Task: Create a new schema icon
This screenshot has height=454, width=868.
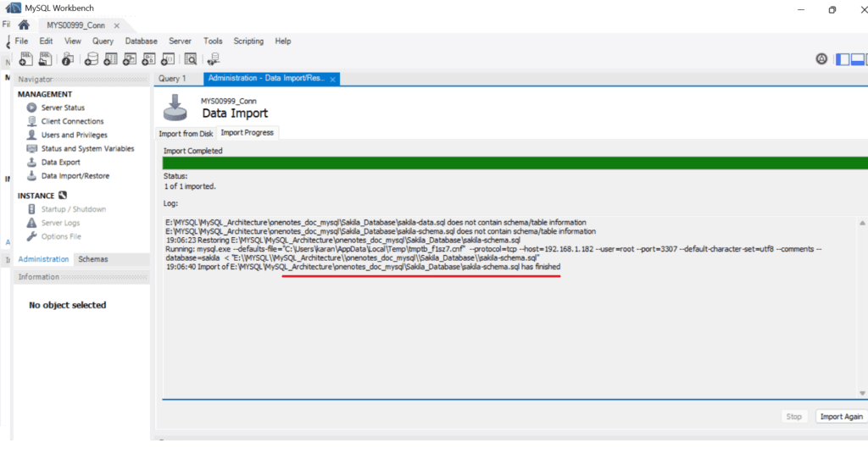Action: tap(92, 59)
